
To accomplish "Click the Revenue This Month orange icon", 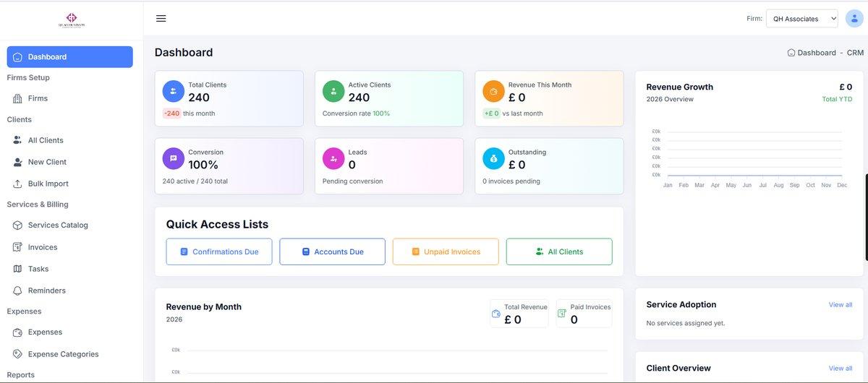I will pos(493,91).
